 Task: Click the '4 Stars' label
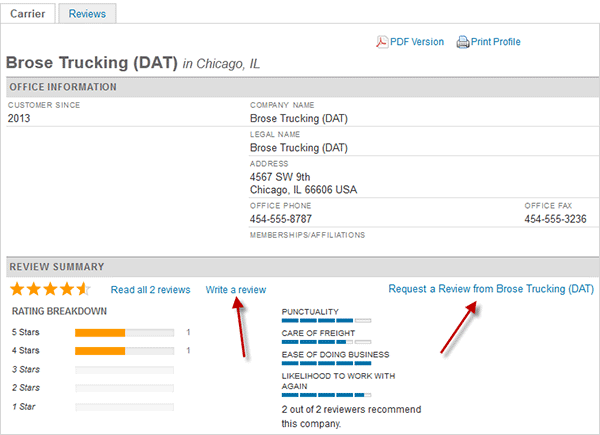coord(26,350)
